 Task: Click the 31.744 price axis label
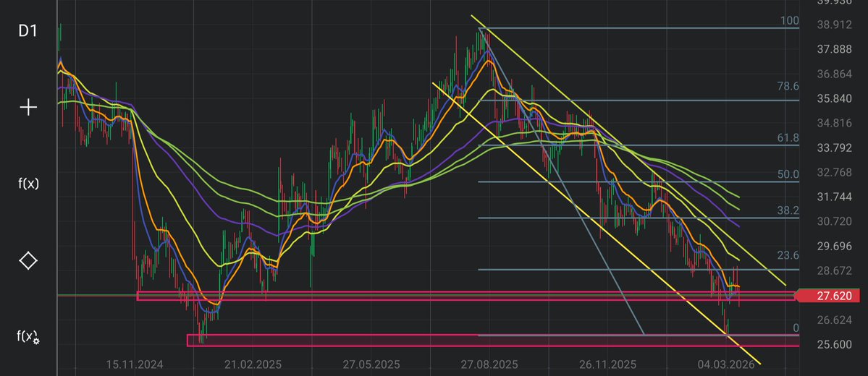pos(834,197)
